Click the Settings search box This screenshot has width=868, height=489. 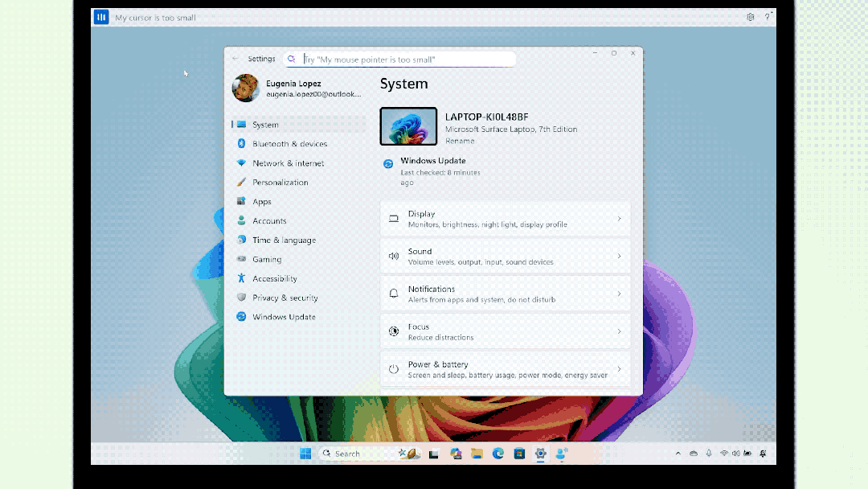pyautogui.click(x=402, y=59)
